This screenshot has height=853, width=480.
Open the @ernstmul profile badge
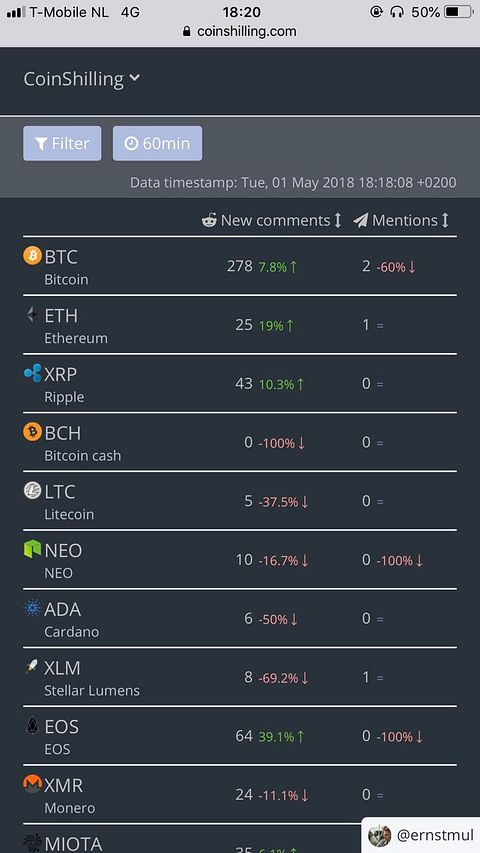point(421,835)
